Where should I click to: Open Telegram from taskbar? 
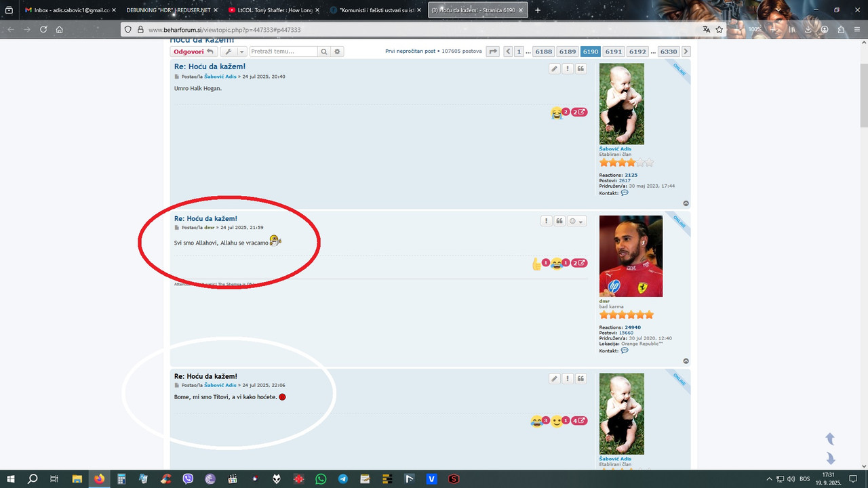point(343,479)
